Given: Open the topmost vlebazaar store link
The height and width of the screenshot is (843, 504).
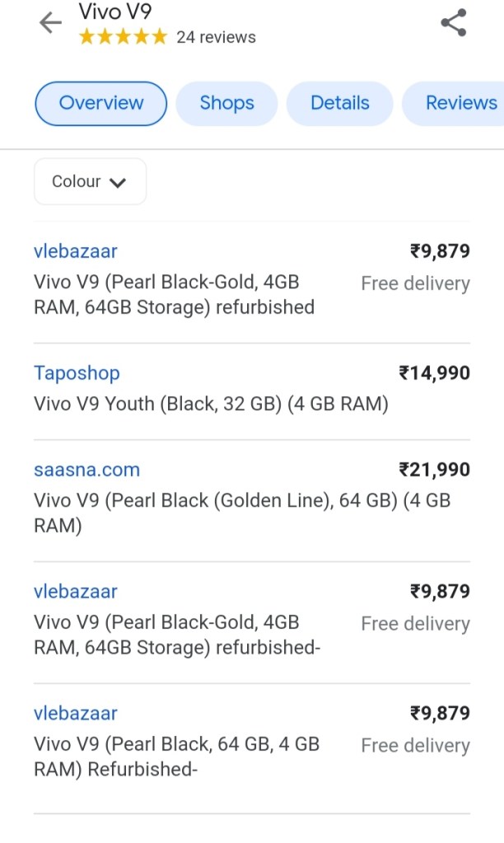Looking at the screenshot, I should tap(76, 251).
